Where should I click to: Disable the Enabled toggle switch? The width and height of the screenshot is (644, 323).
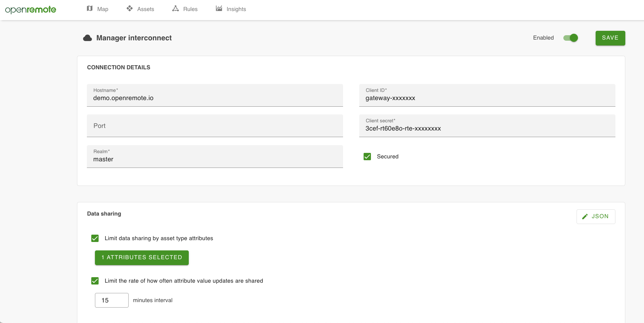(571, 38)
